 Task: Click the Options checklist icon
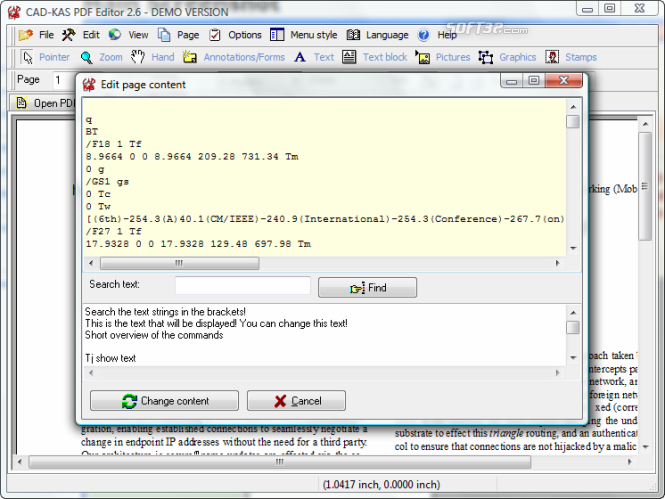[x=215, y=35]
